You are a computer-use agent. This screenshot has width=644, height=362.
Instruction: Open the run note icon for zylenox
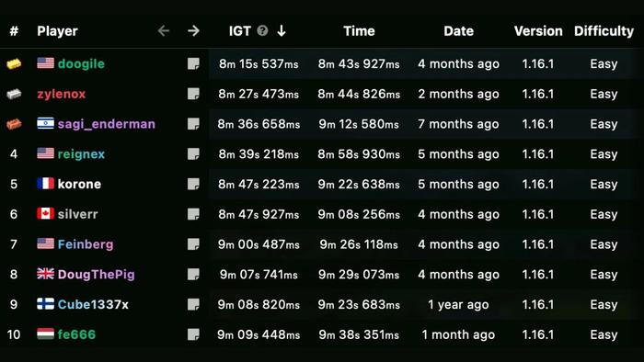coord(193,94)
